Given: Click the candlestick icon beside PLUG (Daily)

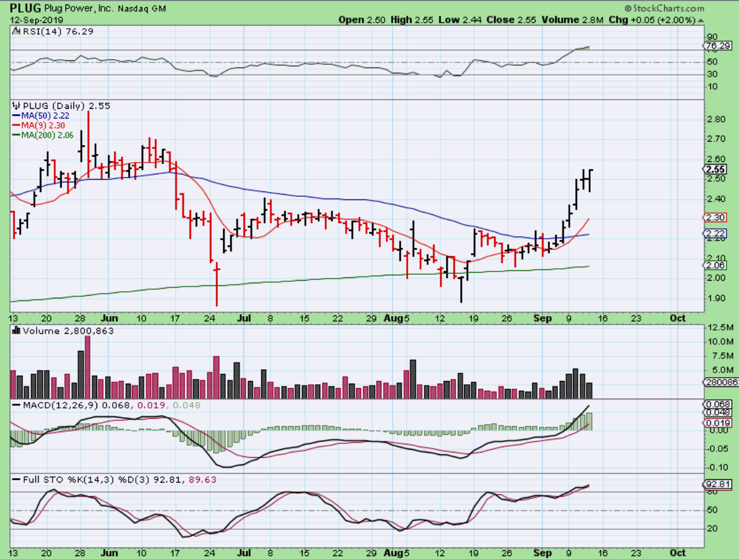Looking at the screenshot, I should point(16,106).
